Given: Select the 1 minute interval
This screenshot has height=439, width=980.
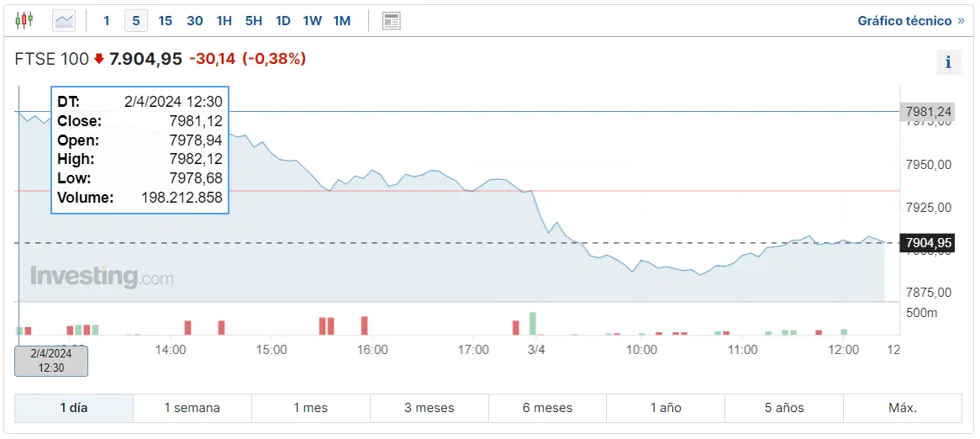Looking at the screenshot, I should pos(106,20).
